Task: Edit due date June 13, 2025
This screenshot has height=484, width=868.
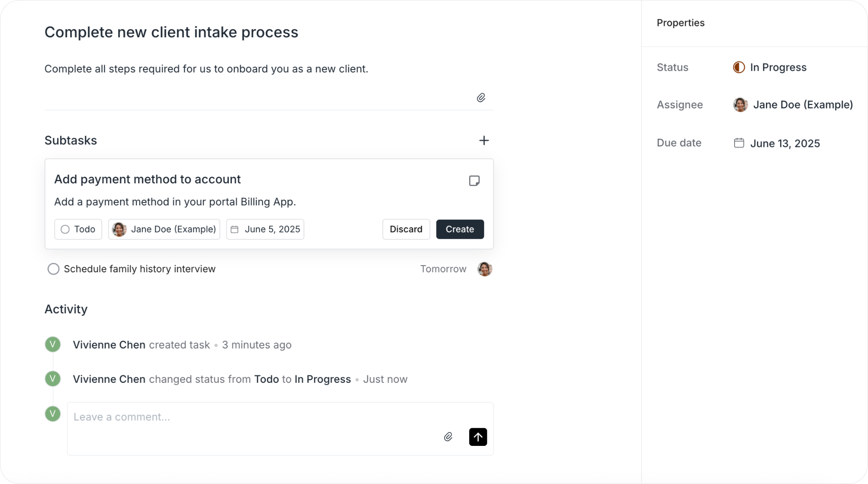Action: tap(785, 144)
